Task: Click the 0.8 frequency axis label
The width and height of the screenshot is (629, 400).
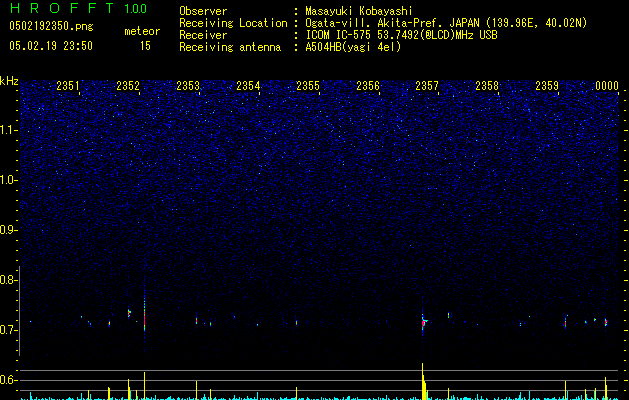Action: (8, 280)
